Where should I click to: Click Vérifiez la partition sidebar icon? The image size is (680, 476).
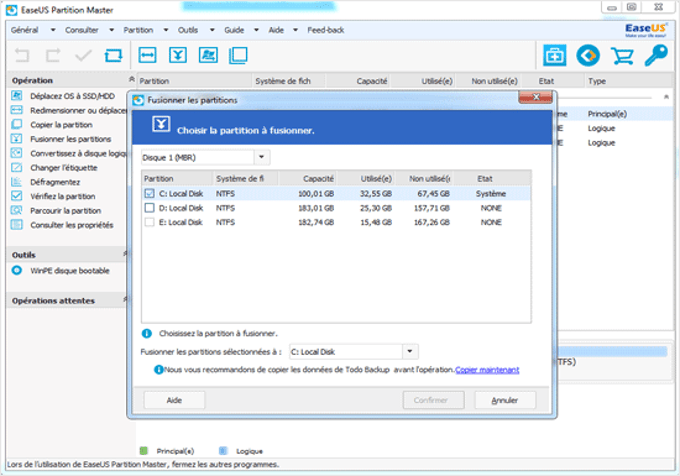coord(16,196)
